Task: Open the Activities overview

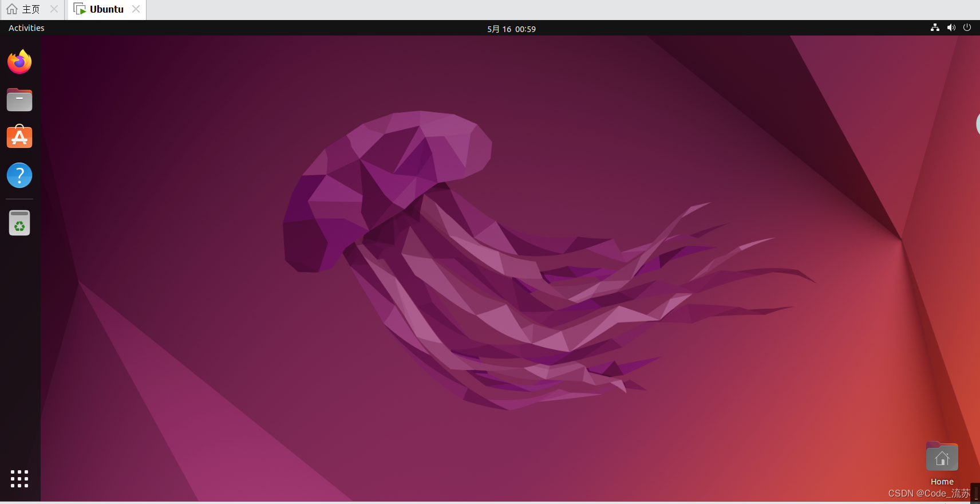Action: pyautogui.click(x=26, y=28)
